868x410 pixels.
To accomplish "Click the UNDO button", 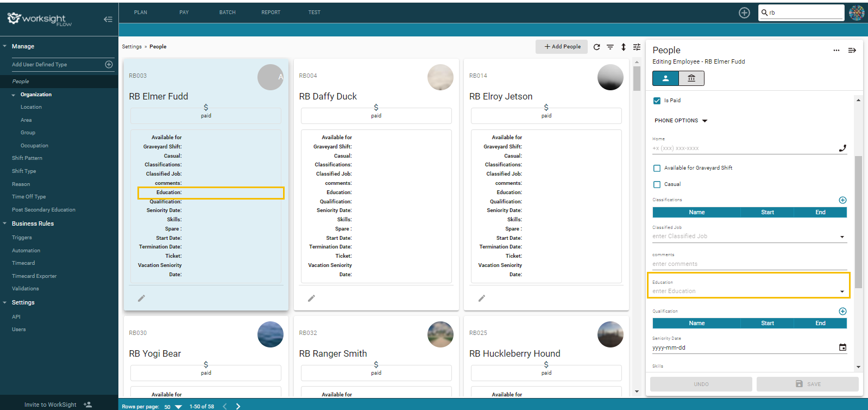I will 701,384.
